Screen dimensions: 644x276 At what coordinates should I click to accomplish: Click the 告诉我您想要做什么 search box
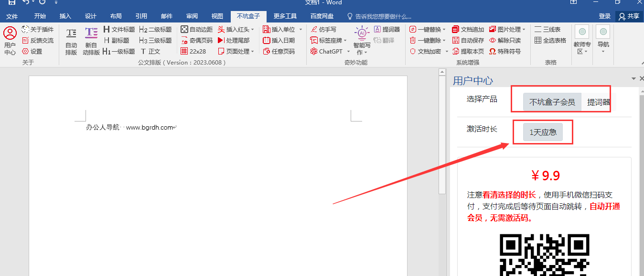coord(382,16)
